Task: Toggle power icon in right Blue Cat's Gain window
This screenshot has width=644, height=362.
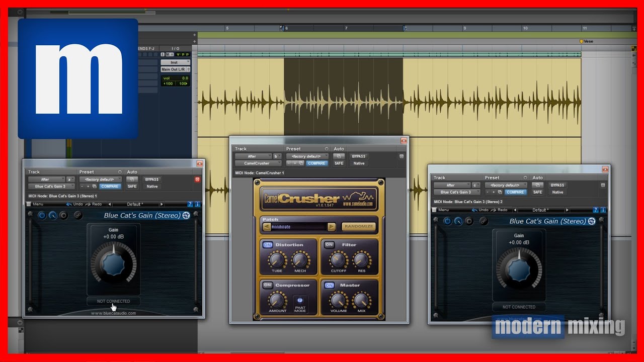Action: pyautogui.click(x=447, y=221)
